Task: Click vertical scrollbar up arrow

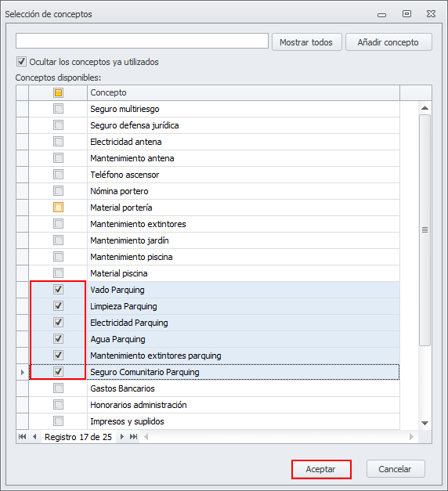Action: tap(425, 108)
